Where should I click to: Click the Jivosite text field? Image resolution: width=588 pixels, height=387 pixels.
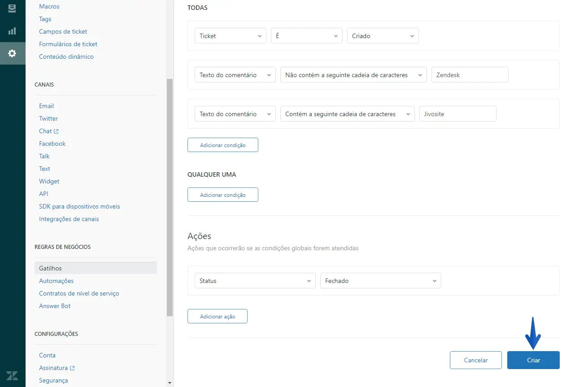pyautogui.click(x=457, y=114)
